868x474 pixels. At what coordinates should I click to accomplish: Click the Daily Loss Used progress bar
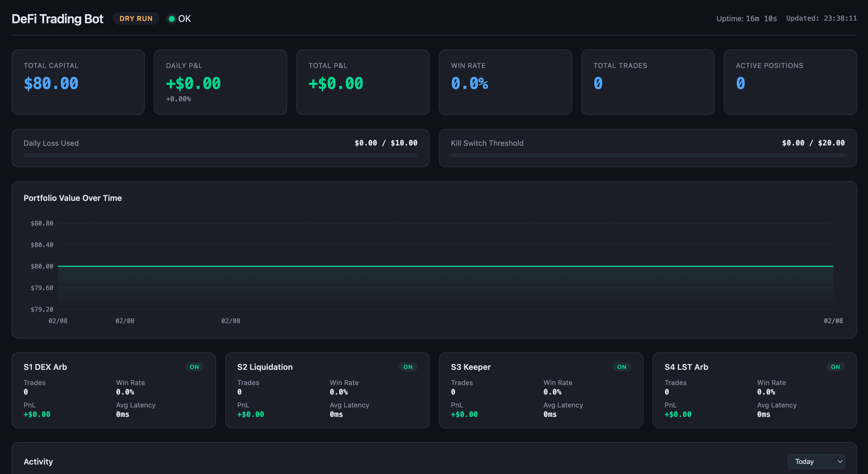[220, 155]
